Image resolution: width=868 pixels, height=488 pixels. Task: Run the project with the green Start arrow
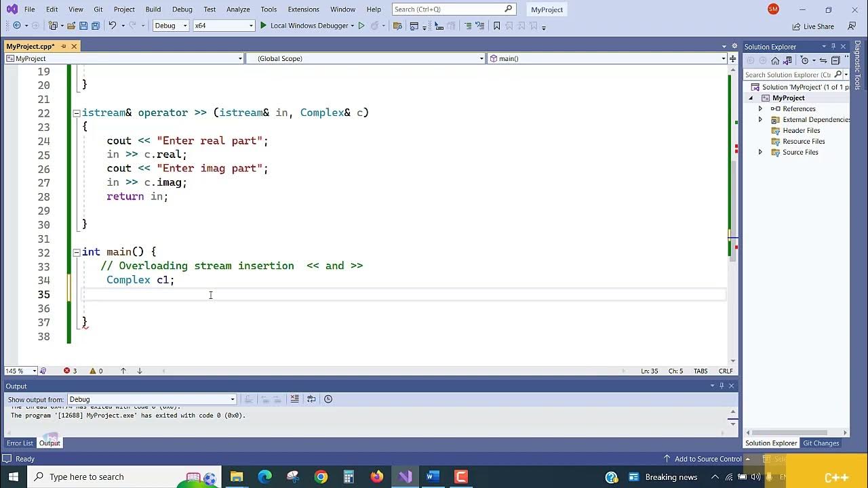pyautogui.click(x=263, y=26)
